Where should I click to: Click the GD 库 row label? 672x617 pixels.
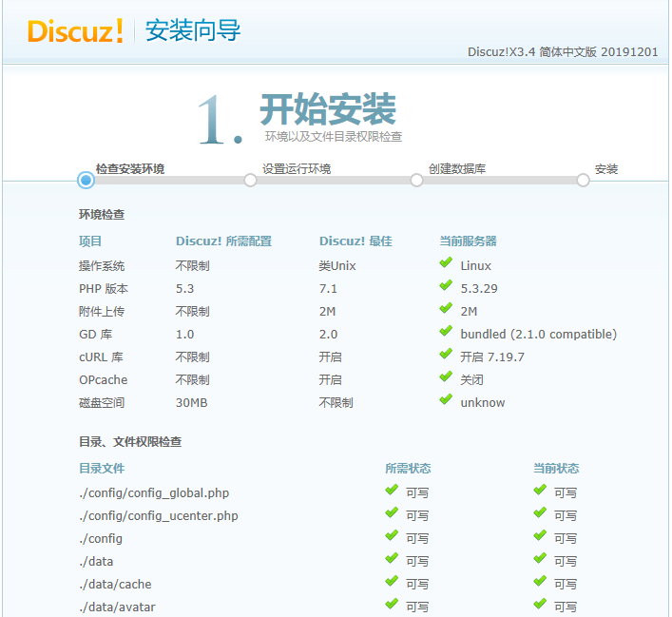[96, 334]
